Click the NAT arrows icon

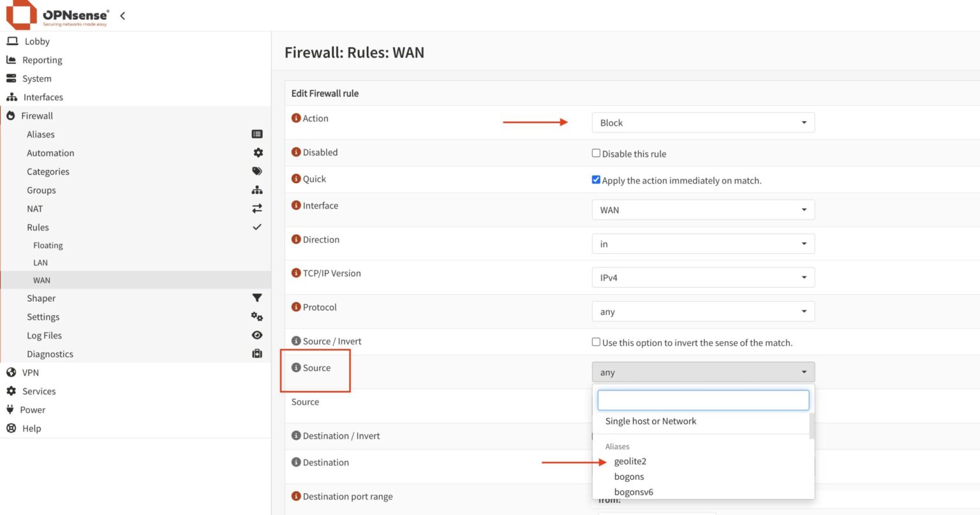click(x=256, y=208)
